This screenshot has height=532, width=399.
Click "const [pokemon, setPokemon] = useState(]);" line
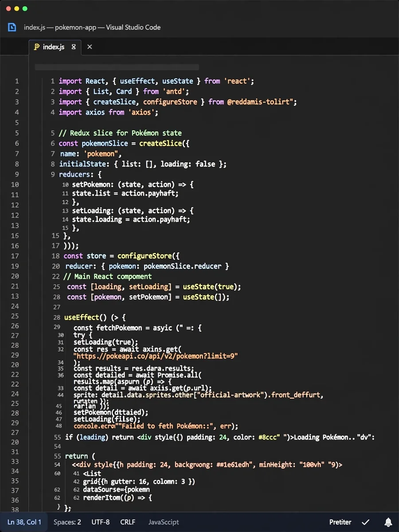pos(149,297)
